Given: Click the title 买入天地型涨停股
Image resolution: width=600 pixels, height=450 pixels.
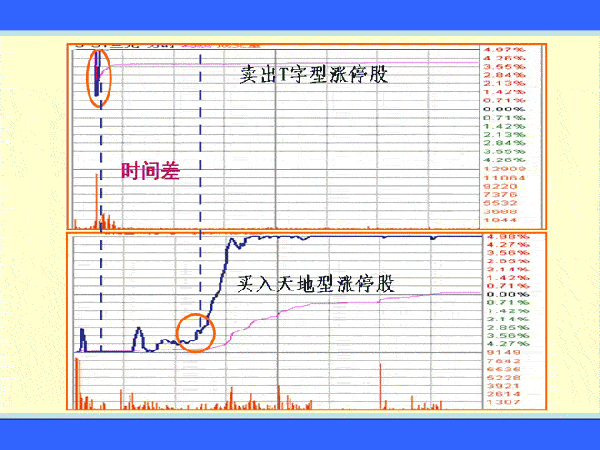Looking at the screenshot, I should pyautogui.click(x=316, y=284).
